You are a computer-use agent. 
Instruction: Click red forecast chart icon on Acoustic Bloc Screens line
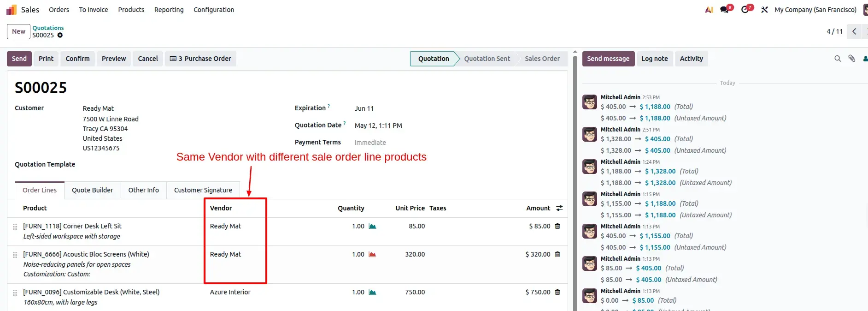pyautogui.click(x=372, y=254)
